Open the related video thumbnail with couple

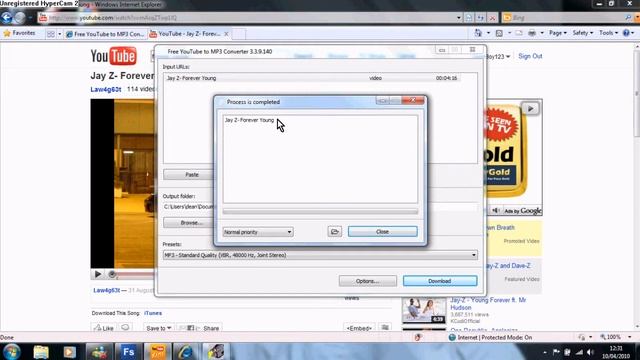click(x=424, y=311)
